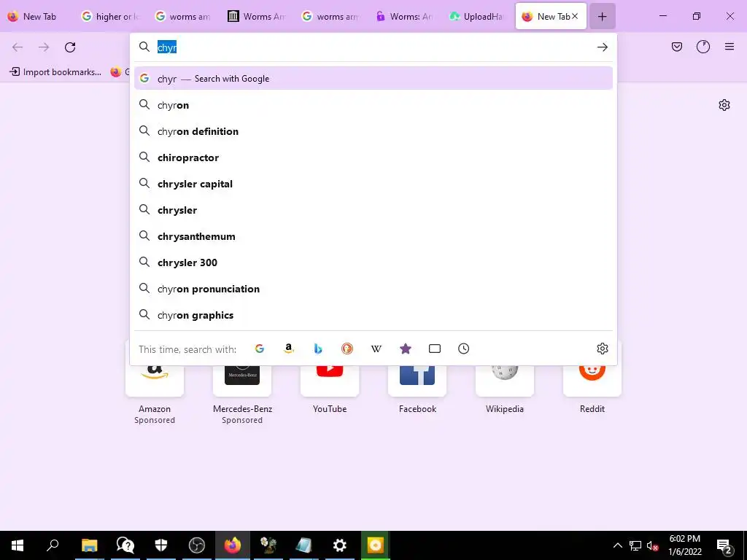Show hidden system tray icons
This screenshot has height=560, width=747.
(x=617, y=545)
